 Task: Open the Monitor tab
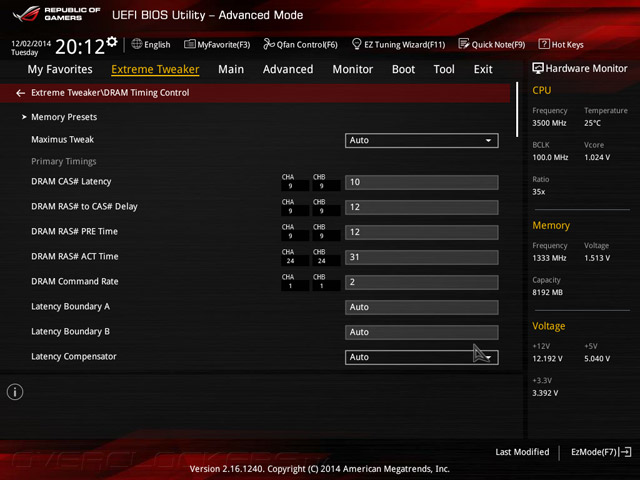point(353,69)
